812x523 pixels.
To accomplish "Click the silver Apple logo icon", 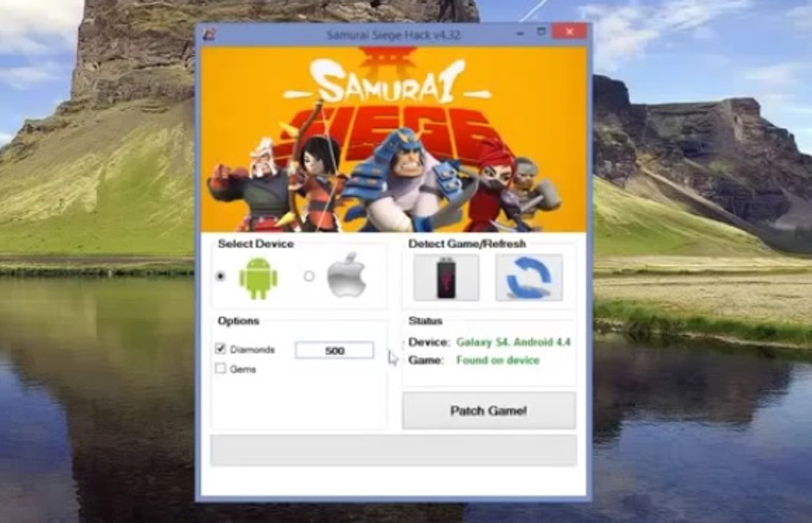I will click(346, 275).
